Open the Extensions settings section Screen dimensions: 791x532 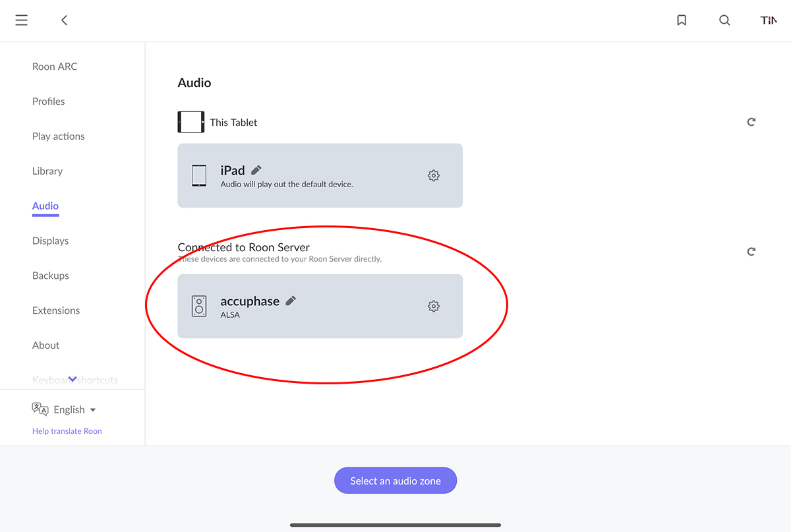[x=56, y=310]
